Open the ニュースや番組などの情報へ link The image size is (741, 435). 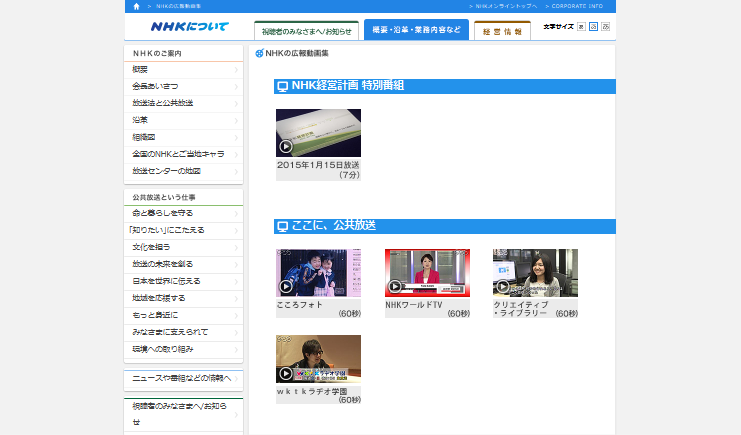coord(183,379)
